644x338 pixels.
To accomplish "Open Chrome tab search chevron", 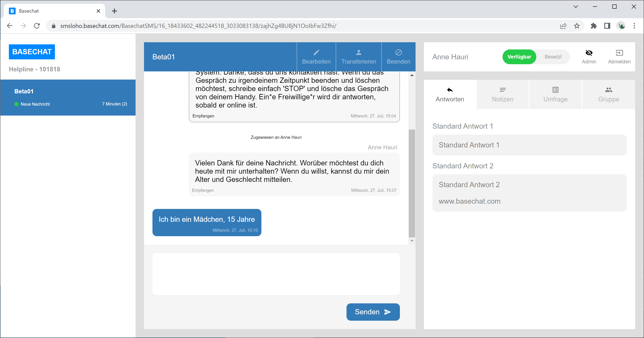I will pyautogui.click(x=576, y=7).
